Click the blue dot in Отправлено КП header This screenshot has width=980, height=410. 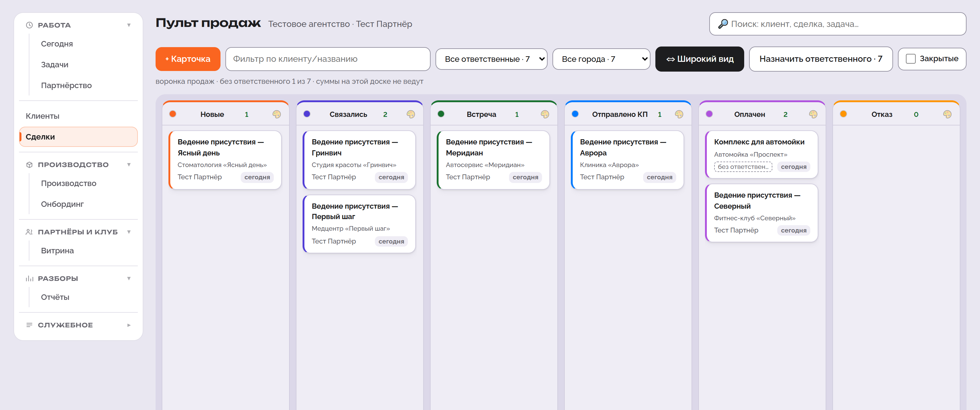575,114
